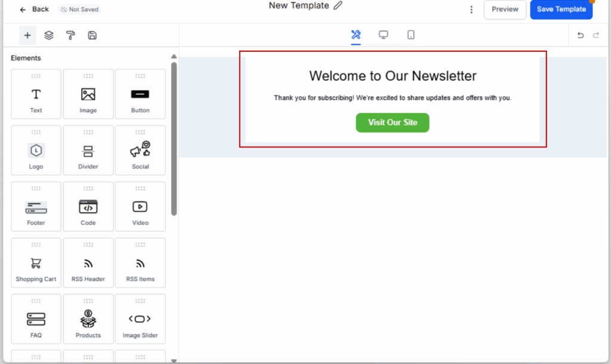Open the template Preview
611x364 pixels.
(505, 10)
